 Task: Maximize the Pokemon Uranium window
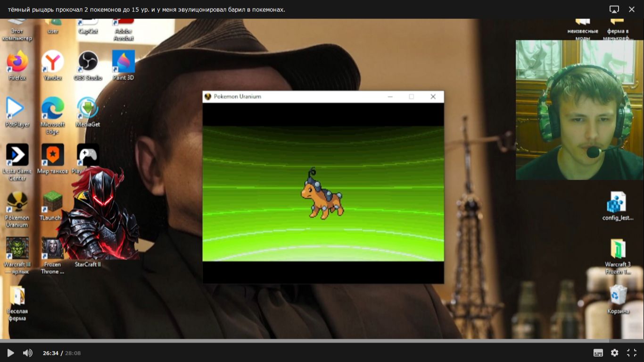point(412,97)
